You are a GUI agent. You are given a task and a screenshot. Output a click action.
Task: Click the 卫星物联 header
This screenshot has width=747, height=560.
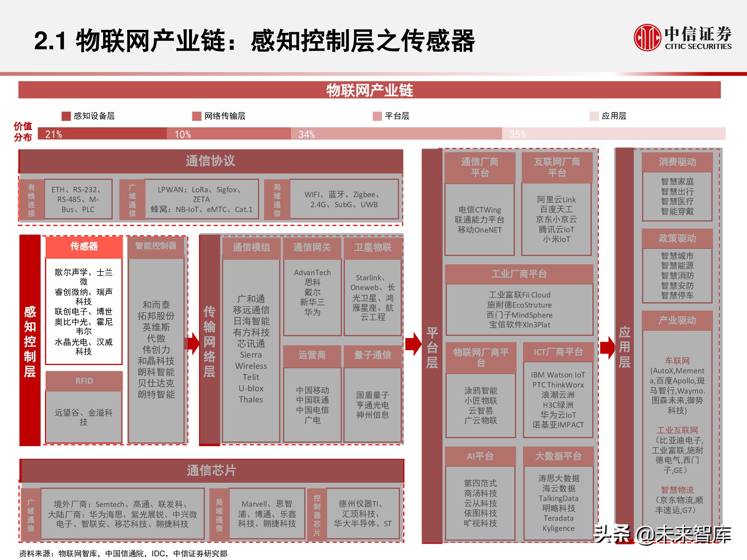[x=373, y=248]
